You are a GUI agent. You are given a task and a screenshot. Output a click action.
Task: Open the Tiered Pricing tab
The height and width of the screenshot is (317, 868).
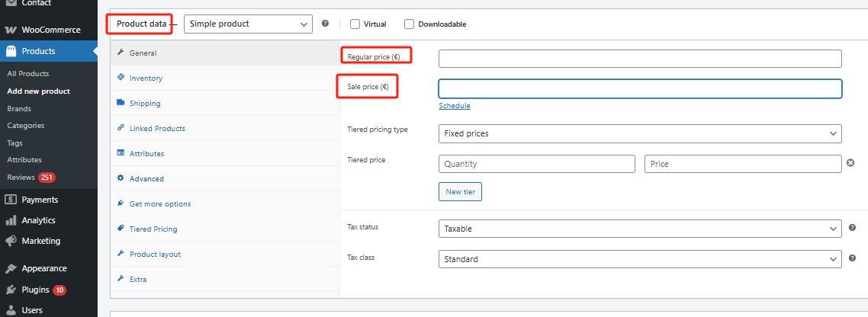pyautogui.click(x=225, y=229)
